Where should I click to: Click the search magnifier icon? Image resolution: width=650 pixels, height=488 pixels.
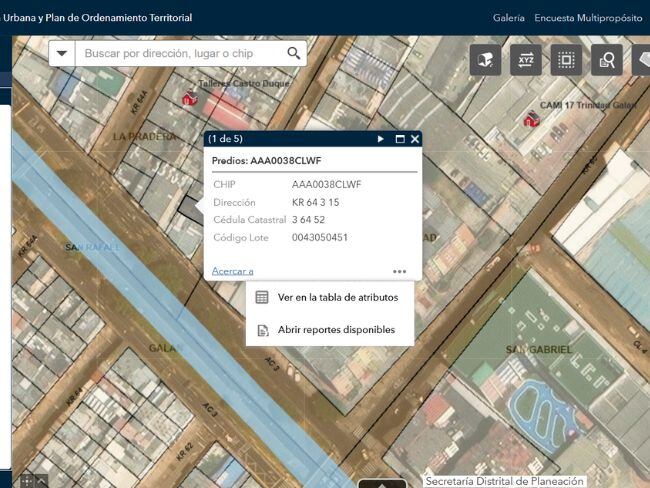(x=294, y=53)
